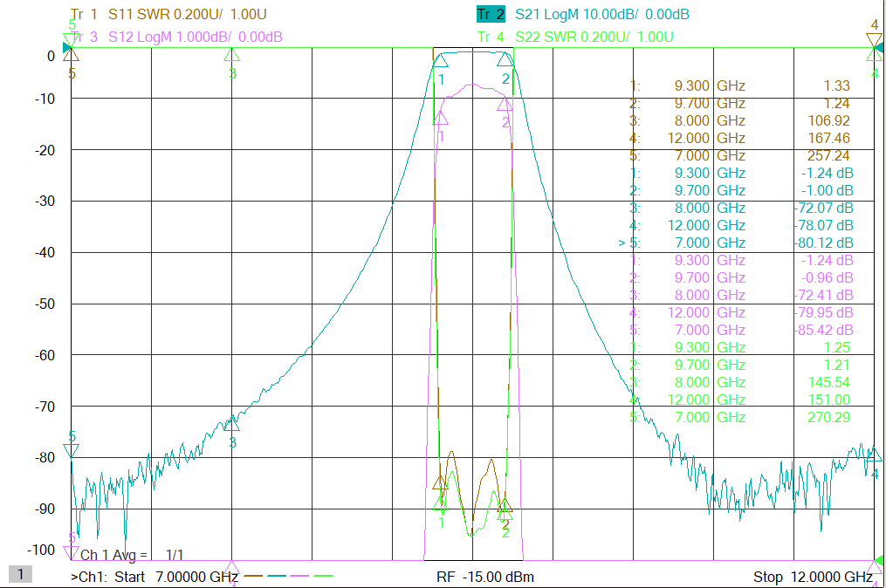Click the Tr 3 S12 LogM trace title

(176, 37)
